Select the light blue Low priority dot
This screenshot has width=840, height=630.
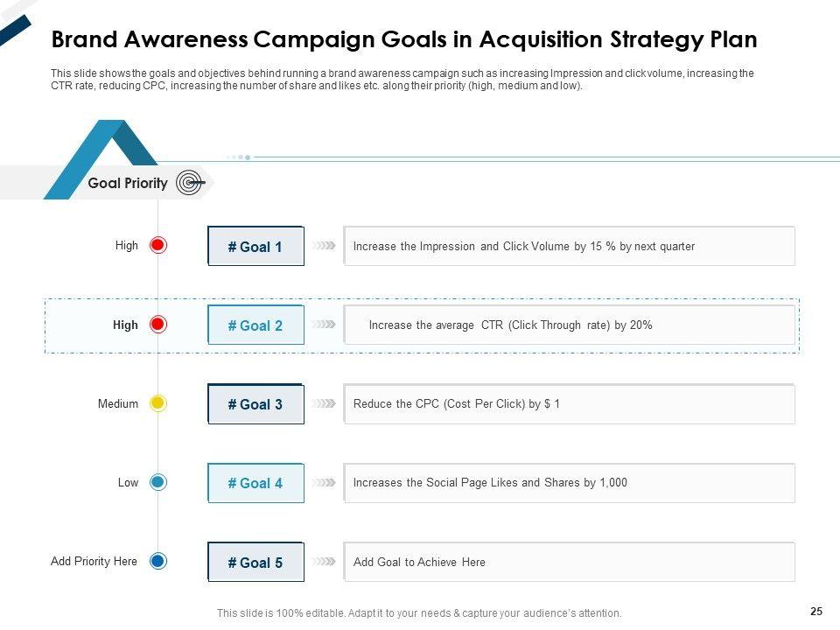(158, 482)
